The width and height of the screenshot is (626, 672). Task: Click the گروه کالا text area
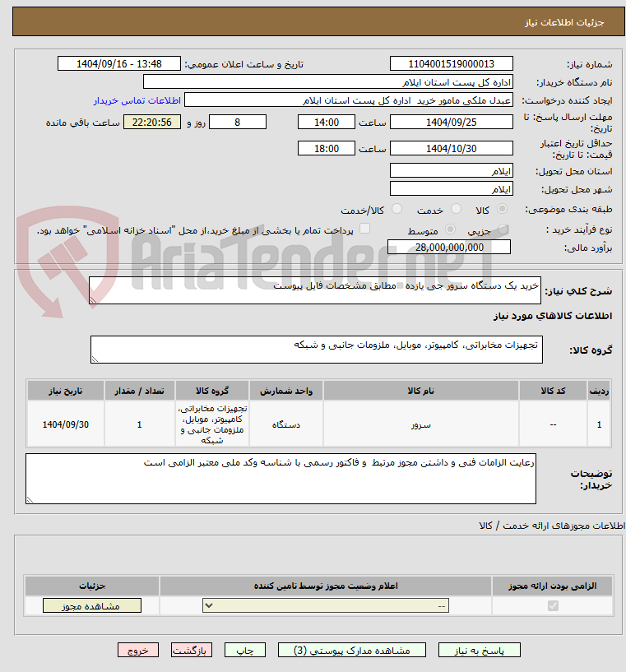(x=317, y=350)
